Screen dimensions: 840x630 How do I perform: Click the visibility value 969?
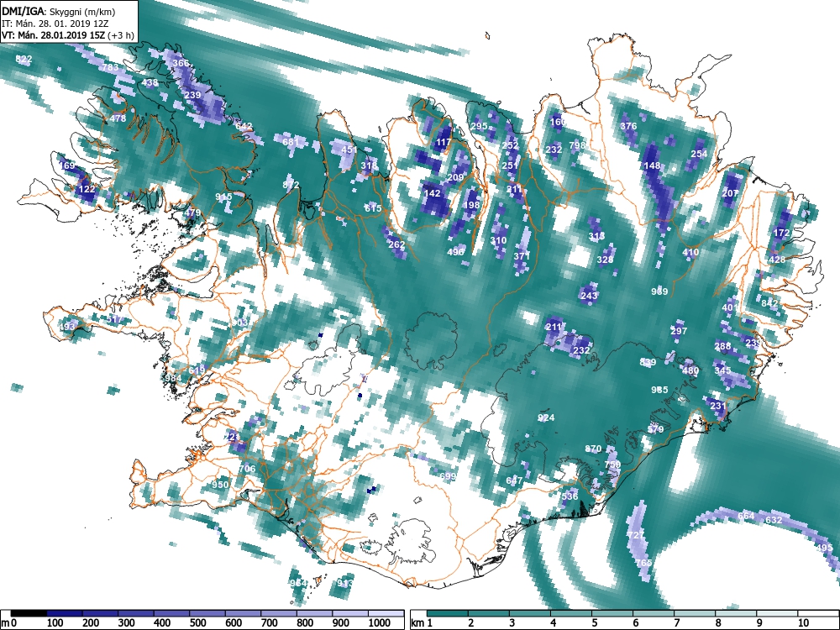(x=659, y=291)
